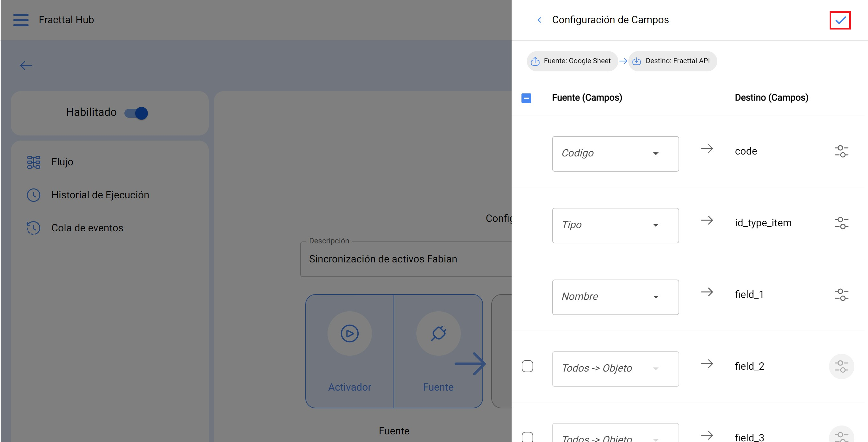Click the Destino: Fracttal API chip

(673, 61)
